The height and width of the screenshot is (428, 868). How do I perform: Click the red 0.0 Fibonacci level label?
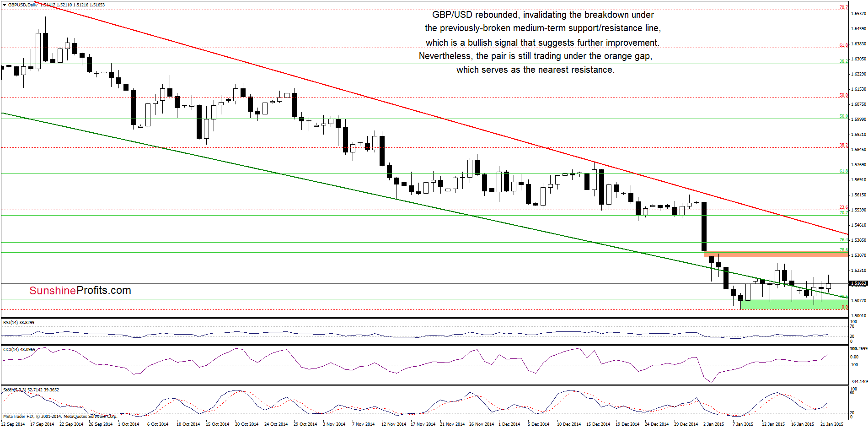[845, 307]
